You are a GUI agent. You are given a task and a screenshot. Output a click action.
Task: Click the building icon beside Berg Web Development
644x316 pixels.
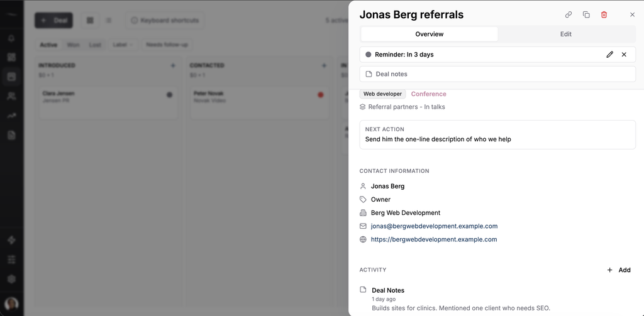pos(363,212)
